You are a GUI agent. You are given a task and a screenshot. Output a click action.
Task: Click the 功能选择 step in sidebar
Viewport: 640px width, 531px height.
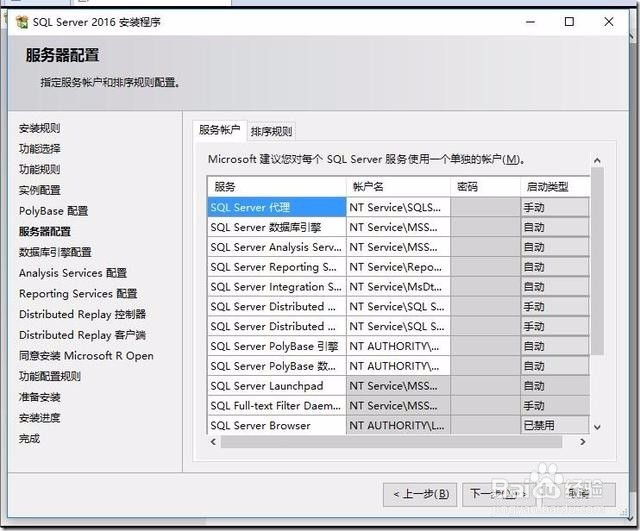coord(40,149)
